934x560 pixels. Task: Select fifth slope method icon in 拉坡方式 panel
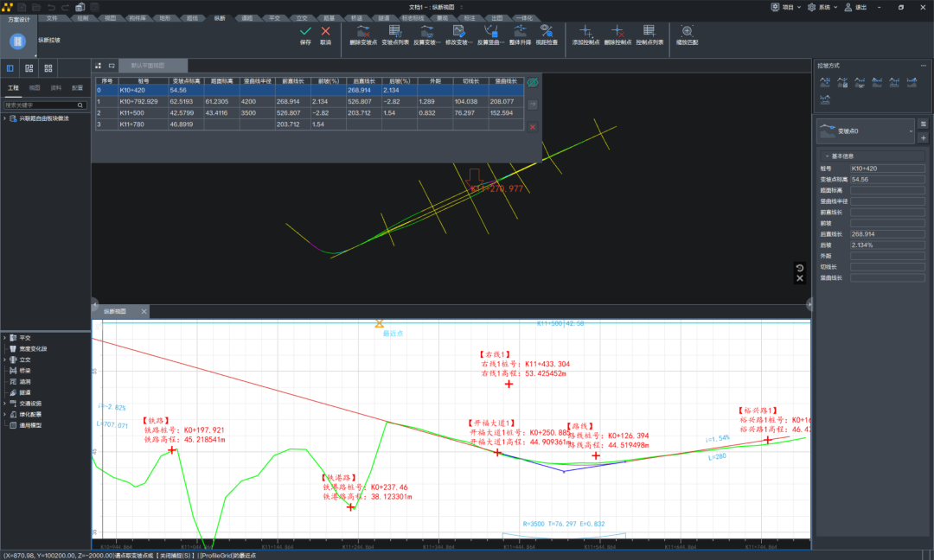point(894,83)
